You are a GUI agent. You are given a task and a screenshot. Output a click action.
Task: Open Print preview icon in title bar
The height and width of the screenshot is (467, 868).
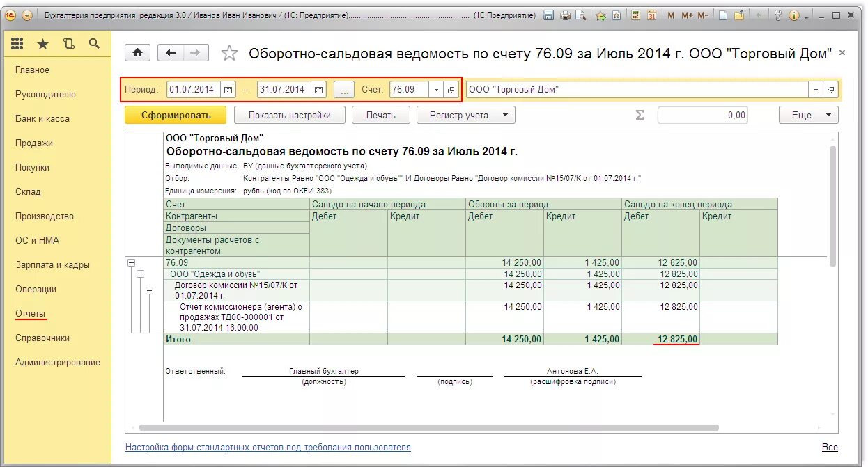(580, 15)
